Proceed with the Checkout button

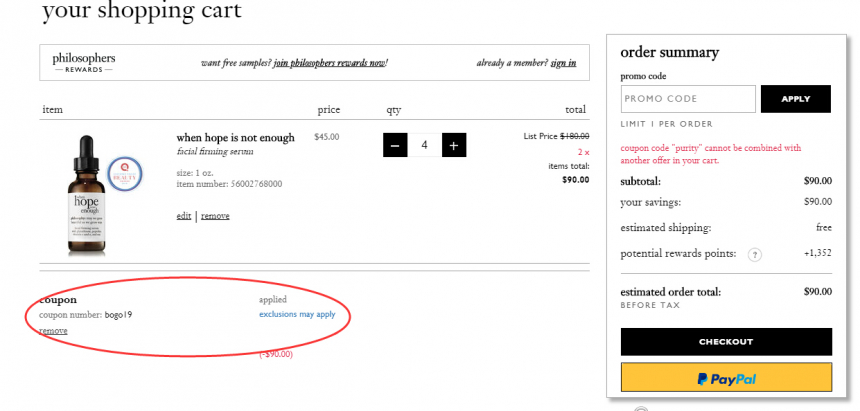coord(726,341)
